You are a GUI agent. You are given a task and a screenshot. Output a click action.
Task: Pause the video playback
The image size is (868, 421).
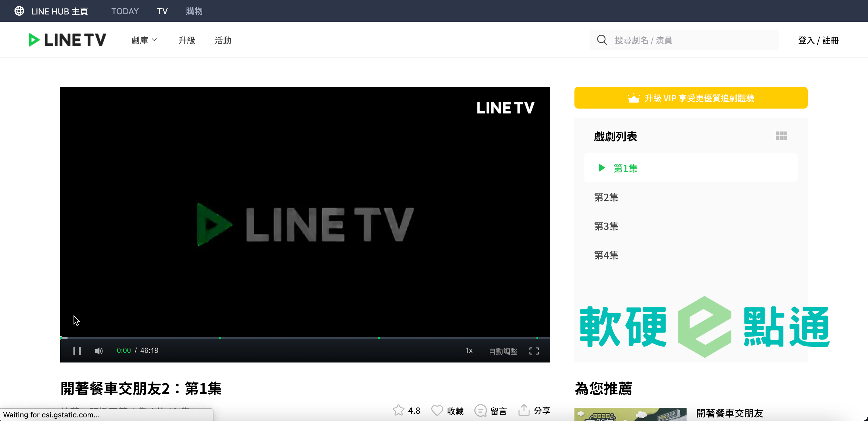pyautogui.click(x=77, y=351)
